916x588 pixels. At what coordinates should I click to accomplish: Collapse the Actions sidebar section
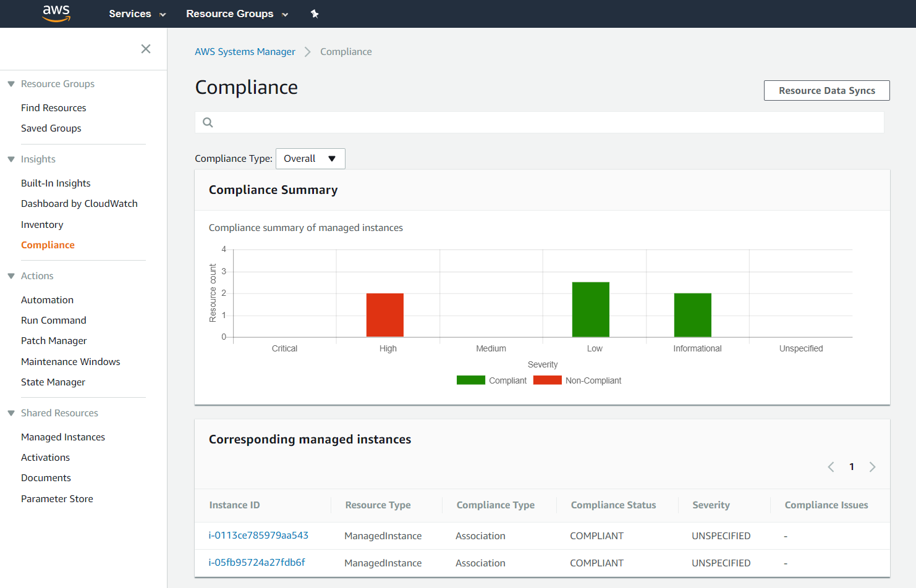coord(11,276)
